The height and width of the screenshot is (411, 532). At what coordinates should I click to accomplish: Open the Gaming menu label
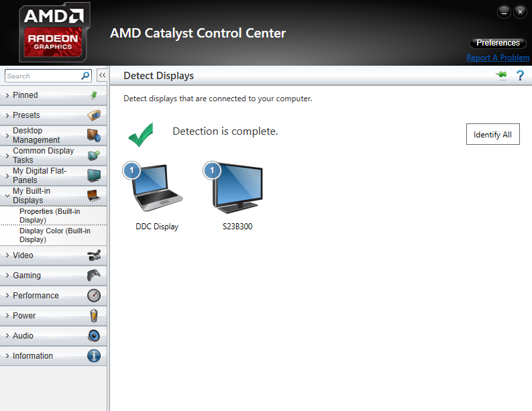click(x=26, y=276)
